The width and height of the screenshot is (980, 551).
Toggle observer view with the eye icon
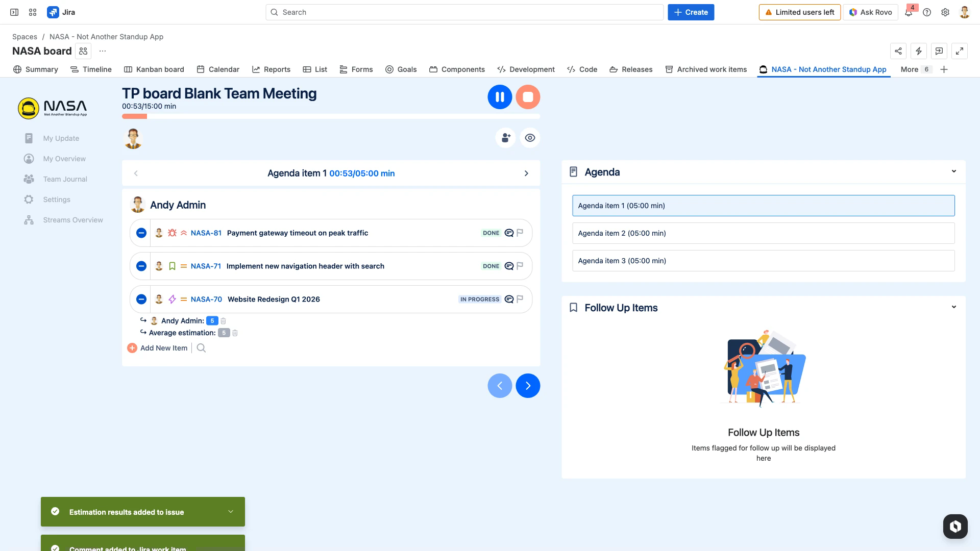pyautogui.click(x=530, y=138)
